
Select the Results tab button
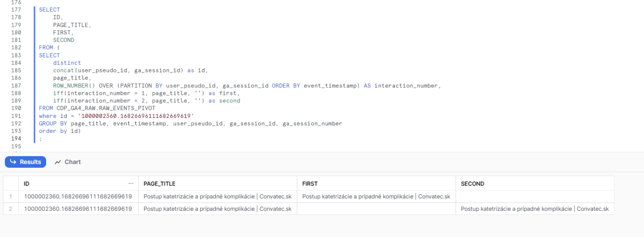click(26, 162)
